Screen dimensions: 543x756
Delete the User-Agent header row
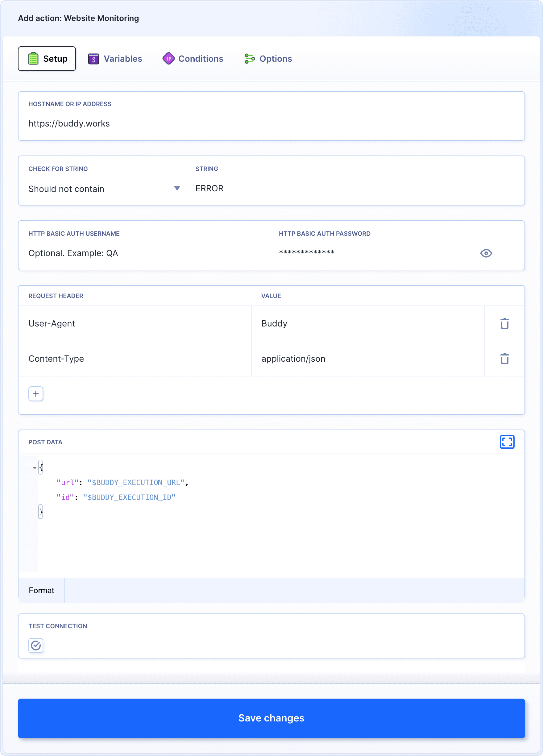504,323
